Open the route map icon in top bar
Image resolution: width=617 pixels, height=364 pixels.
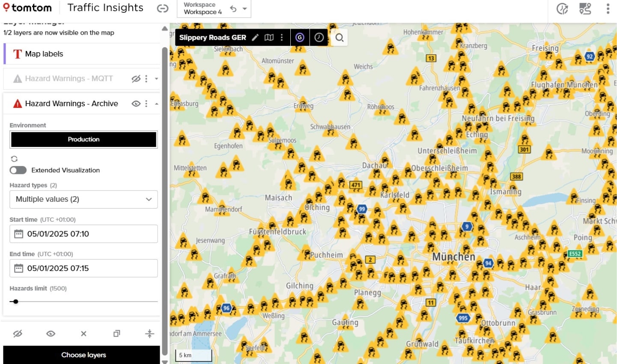coord(585,9)
